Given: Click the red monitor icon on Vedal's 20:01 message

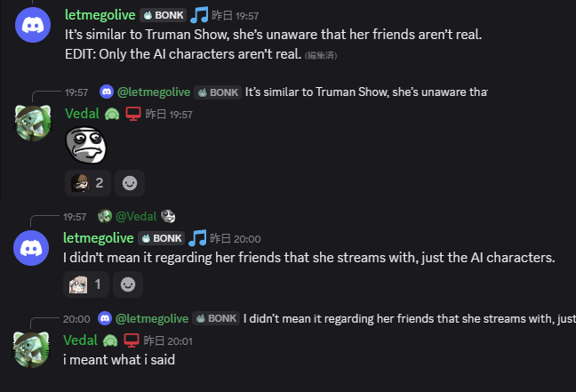Looking at the screenshot, I should [131, 340].
